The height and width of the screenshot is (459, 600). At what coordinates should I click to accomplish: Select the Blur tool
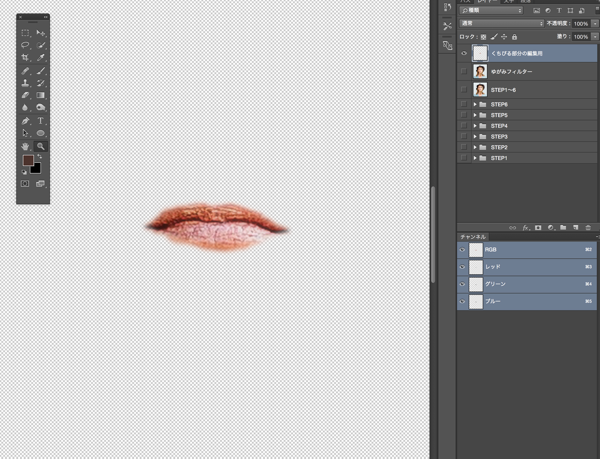tap(25, 107)
